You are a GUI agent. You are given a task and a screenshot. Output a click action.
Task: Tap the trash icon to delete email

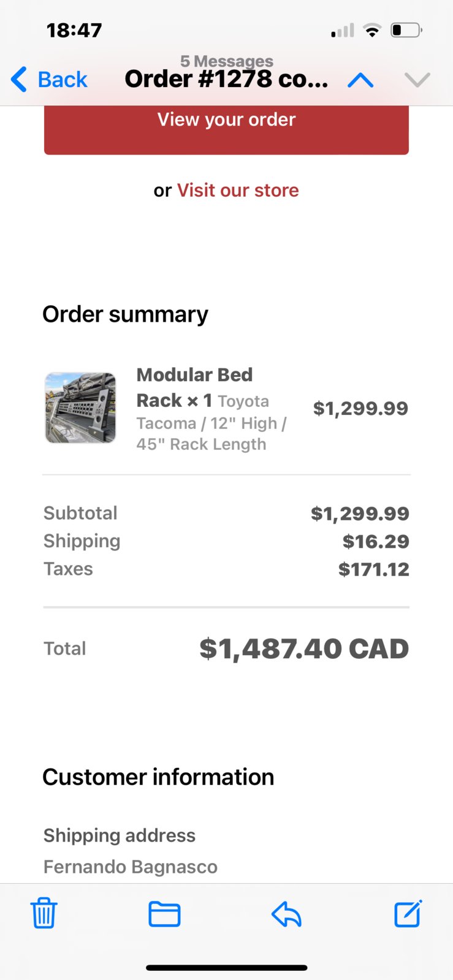point(44,913)
